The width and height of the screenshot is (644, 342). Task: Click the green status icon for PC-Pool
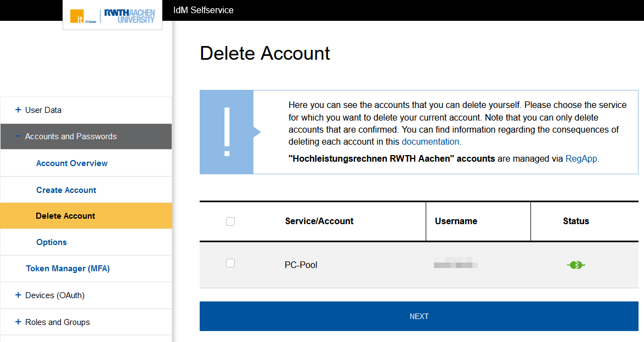point(575,265)
